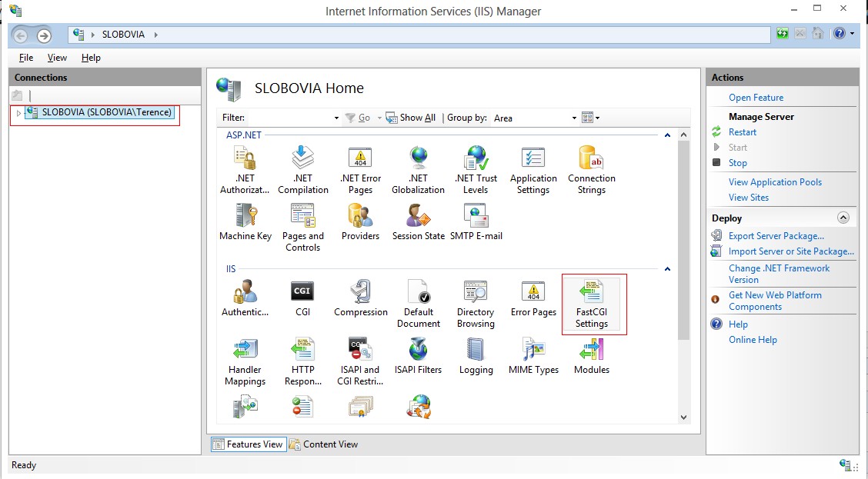Select FastCGI Settings icon

[x=591, y=304]
